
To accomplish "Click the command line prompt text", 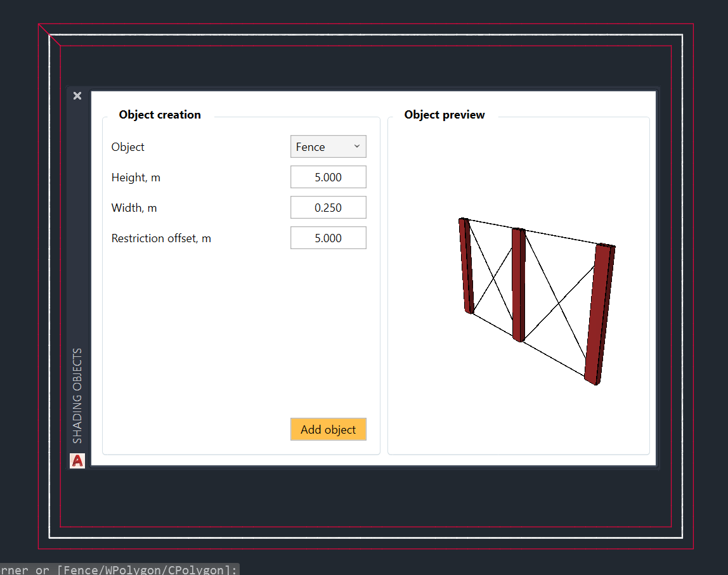I will tap(119, 569).
